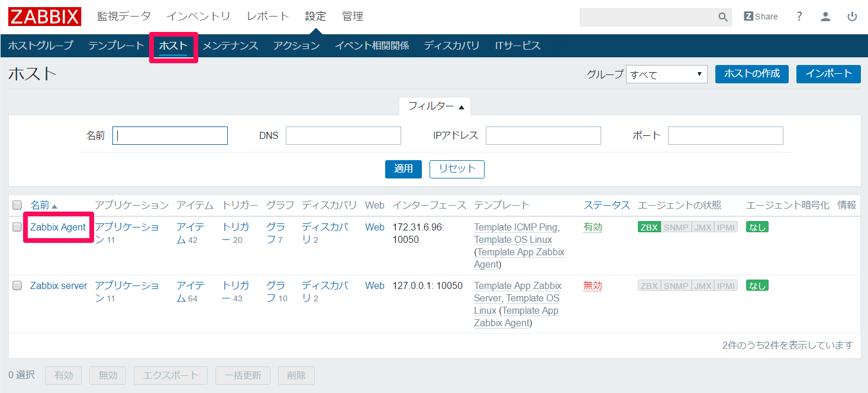Open the Zabbix Share link

[761, 17]
